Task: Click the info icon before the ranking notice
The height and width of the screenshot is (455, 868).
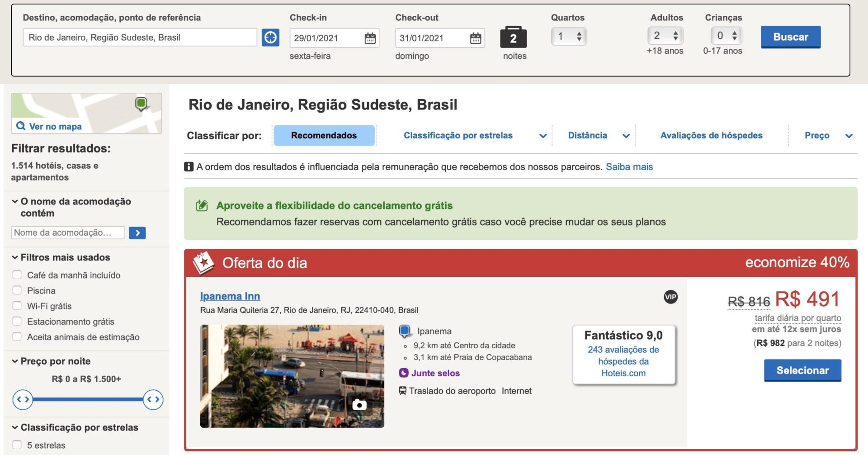Action: [189, 167]
